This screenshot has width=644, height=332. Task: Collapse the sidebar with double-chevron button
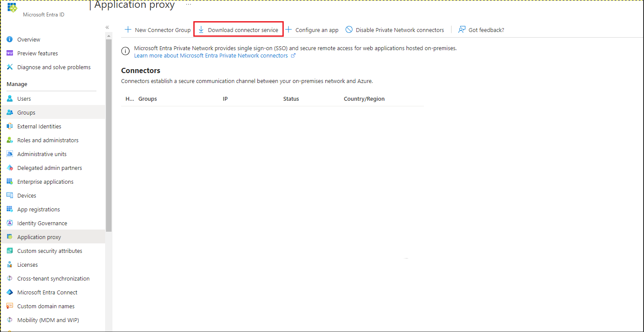pos(107,27)
